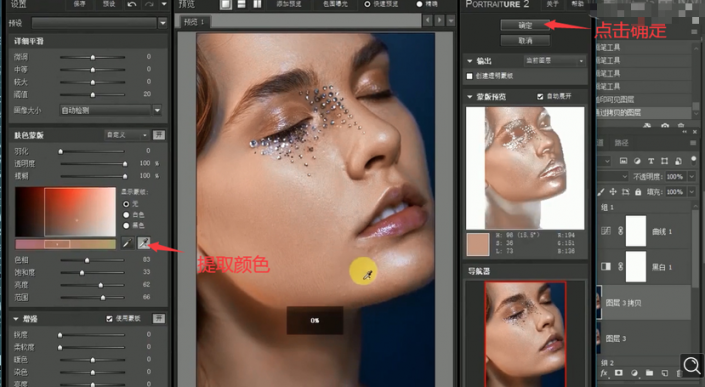Open the 预设 preset dropdown

[163, 22]
